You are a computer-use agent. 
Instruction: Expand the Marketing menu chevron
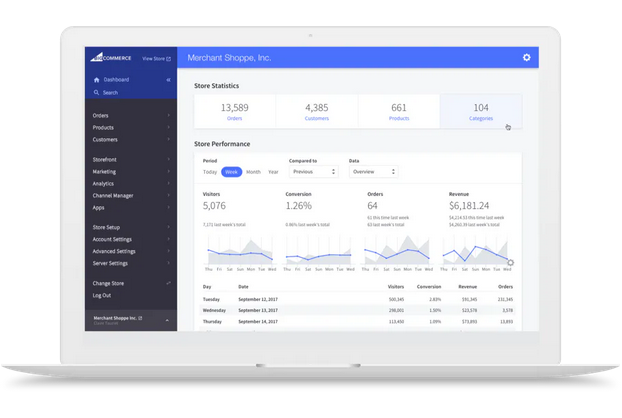coord(169,171)
